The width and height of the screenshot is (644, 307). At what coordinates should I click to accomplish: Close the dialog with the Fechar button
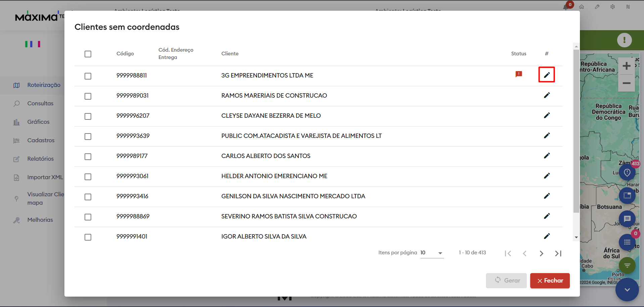[550, 280]
